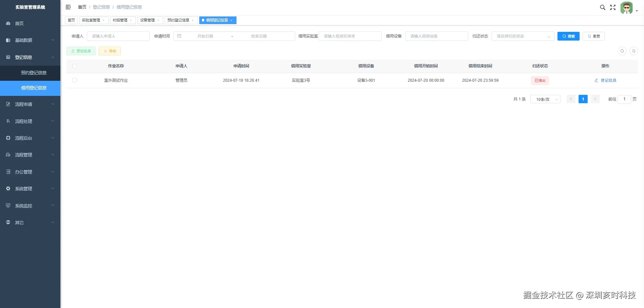This screenshot has height=308, width=644.
Task: Collapse the 登记信息 menu
Action: click(30, 57)
